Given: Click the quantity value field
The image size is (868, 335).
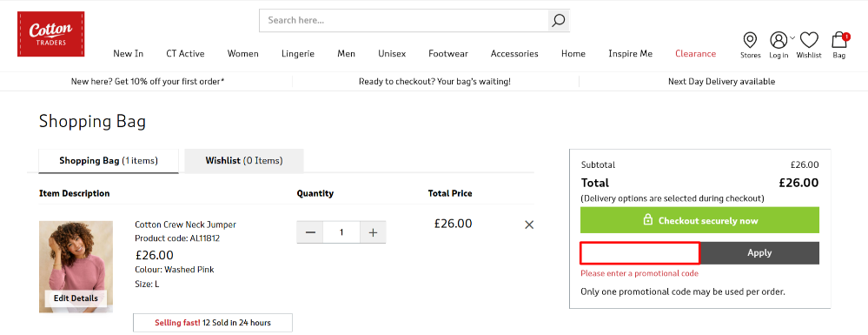Looking at the screenshot, I should coord(341,232).
